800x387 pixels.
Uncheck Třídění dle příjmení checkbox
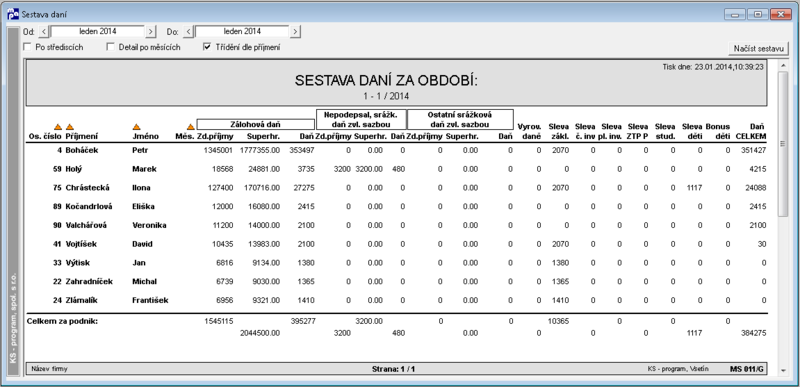pyautogui.click(x=207, y=47)
